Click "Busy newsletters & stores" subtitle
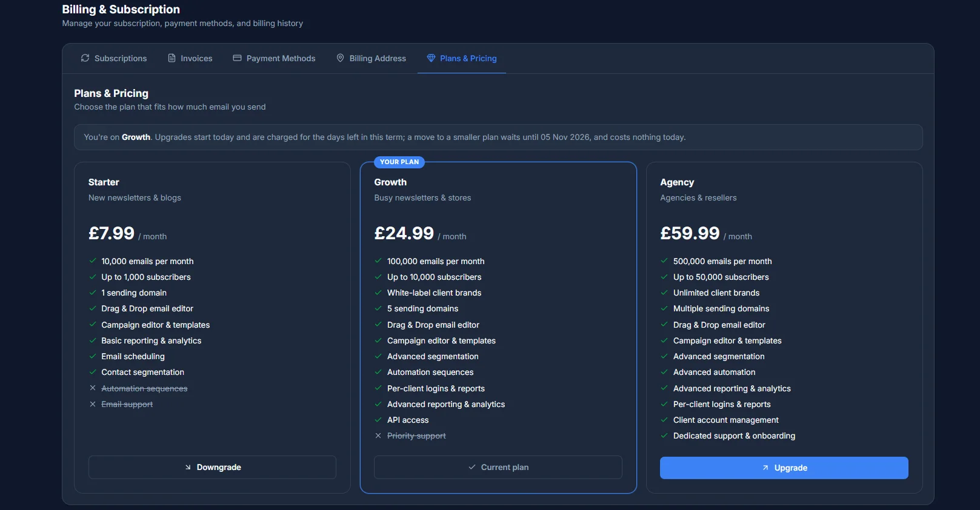 click(x=422, y=198)
